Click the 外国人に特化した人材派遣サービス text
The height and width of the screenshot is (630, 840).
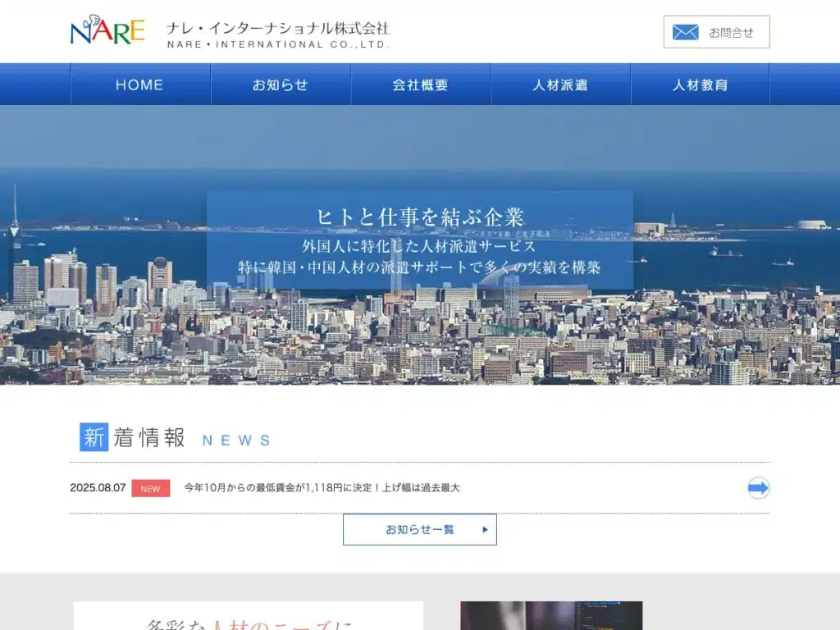(419, 246)
